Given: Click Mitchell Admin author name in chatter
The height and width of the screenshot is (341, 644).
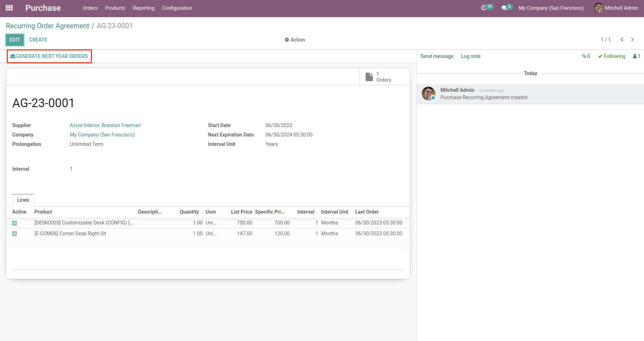Looking at the screenshot, I should 457,90.
